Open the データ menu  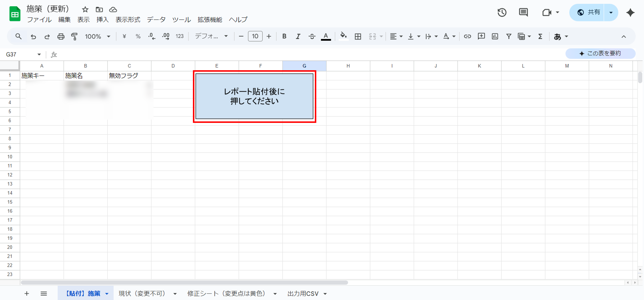[156, 20]
